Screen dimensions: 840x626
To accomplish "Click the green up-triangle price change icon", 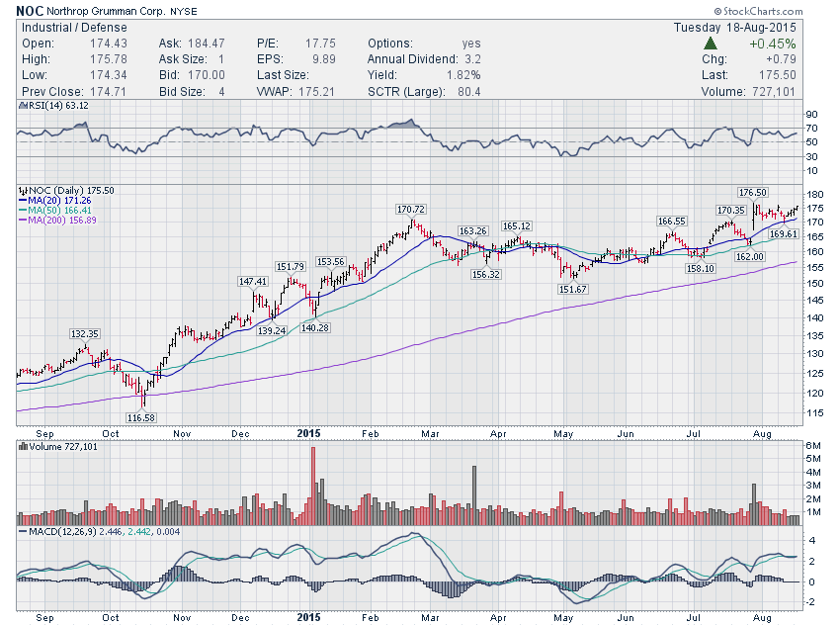I will pyautogui.click(x=711, y=44).
